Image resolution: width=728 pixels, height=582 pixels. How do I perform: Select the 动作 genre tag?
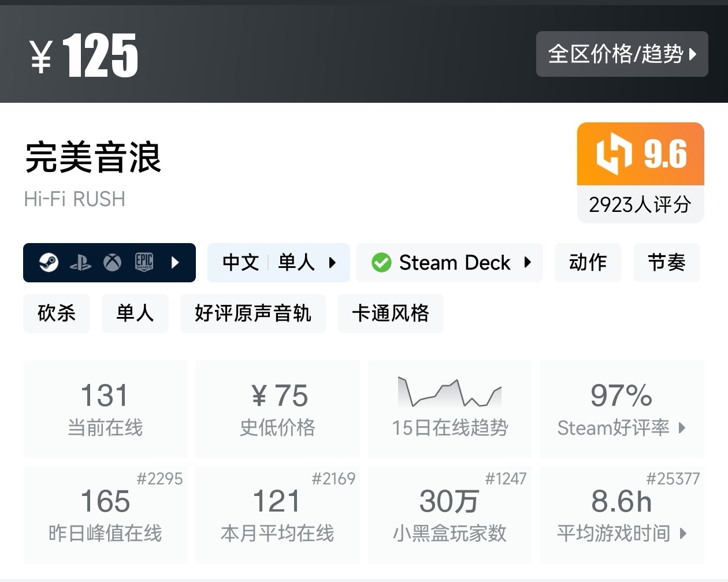tap(588, 263)
